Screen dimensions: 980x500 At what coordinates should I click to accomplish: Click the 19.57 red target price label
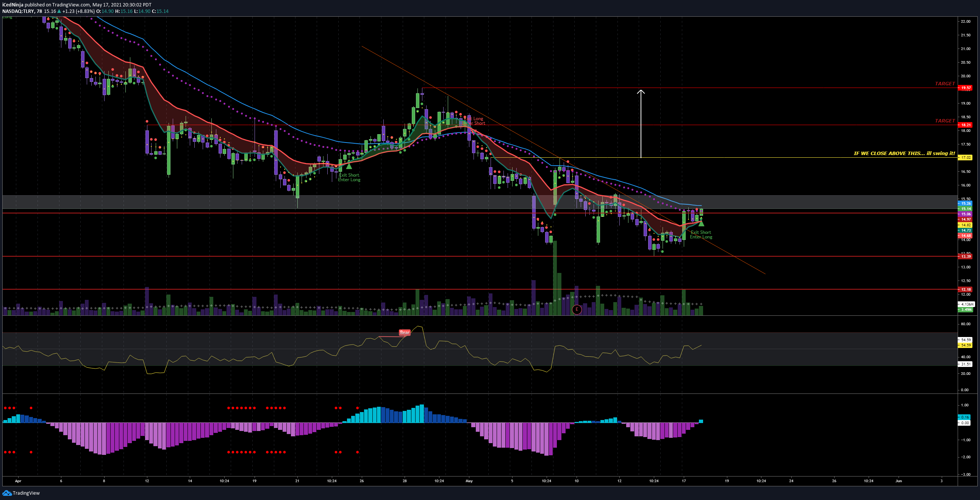click(966, 88)
